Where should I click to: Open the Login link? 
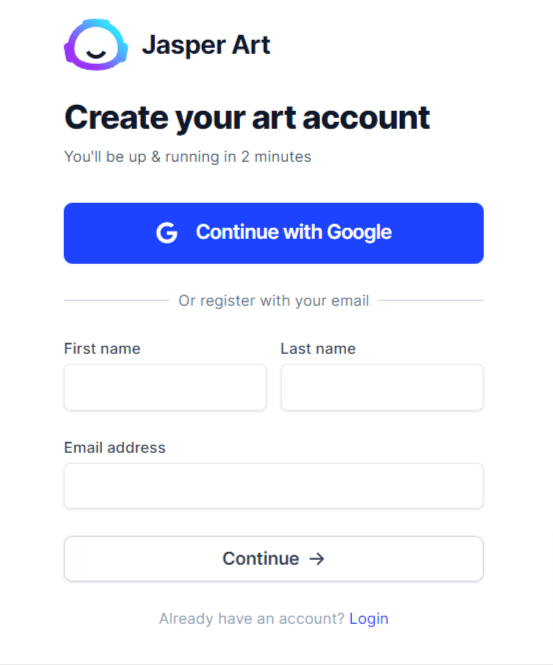pos(369,619)
